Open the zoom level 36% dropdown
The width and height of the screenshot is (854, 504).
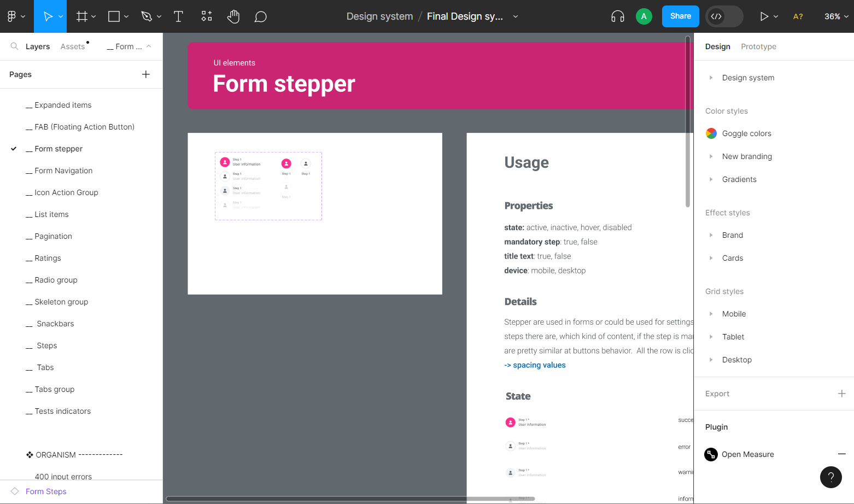point(837,16)
